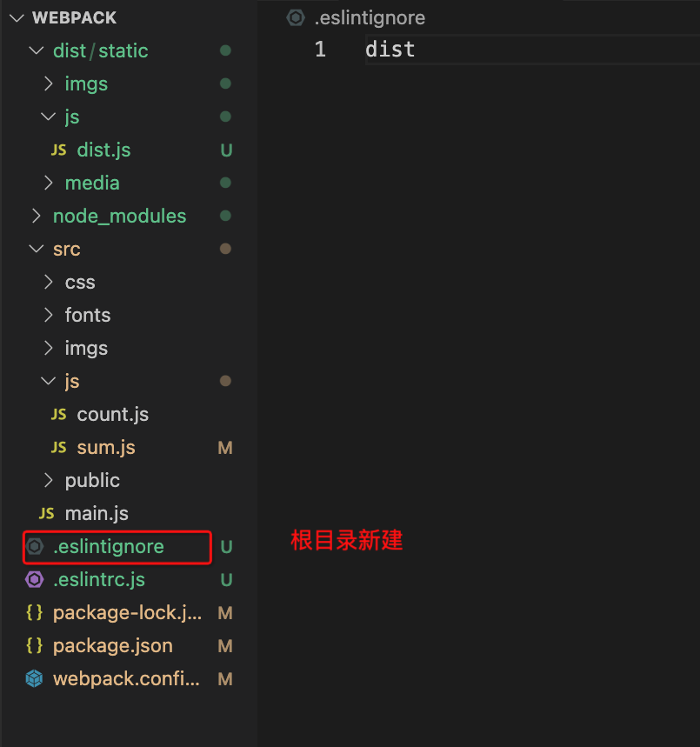Collapse the WEBPACK explorer section header
The width and height of the screenshot is (700, 747).
[x=16, y=17]
